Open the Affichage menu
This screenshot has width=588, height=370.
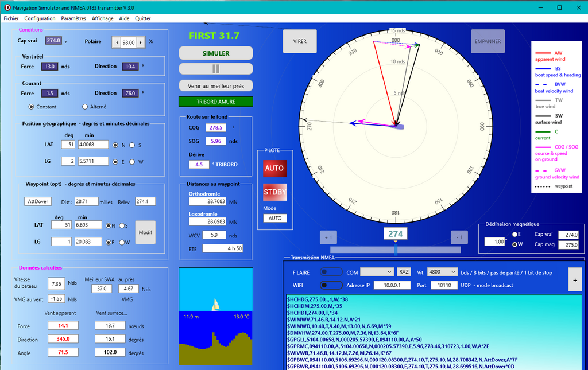102,18
